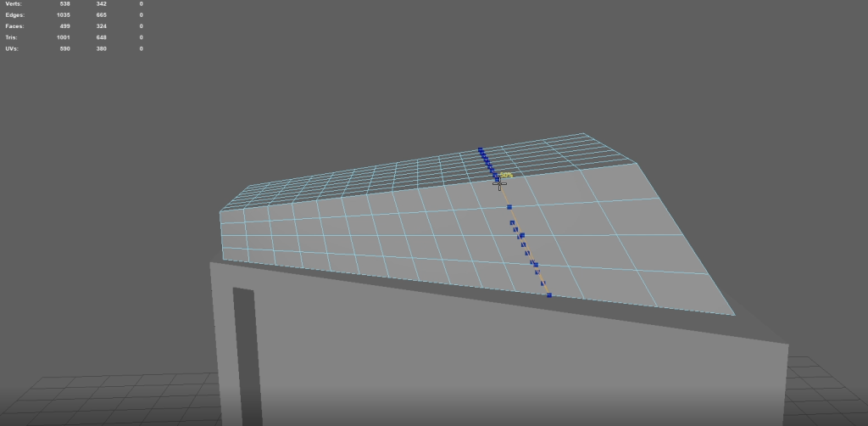Click the Verts label in the HUD
The height and width of the screenshot is (426, 868).
coord(15,4)
